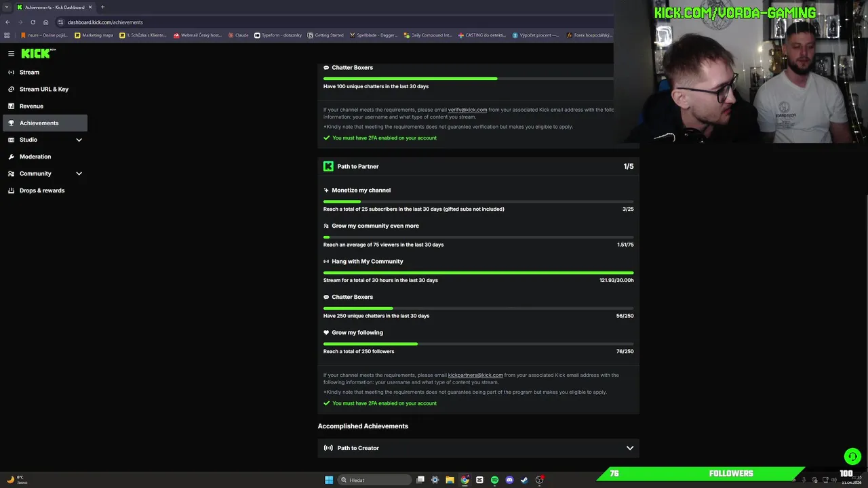This screenshot has width=868, height=488.
Task: Open the Typeform - dotazníky bookmark
Action: tap(278, 35)
